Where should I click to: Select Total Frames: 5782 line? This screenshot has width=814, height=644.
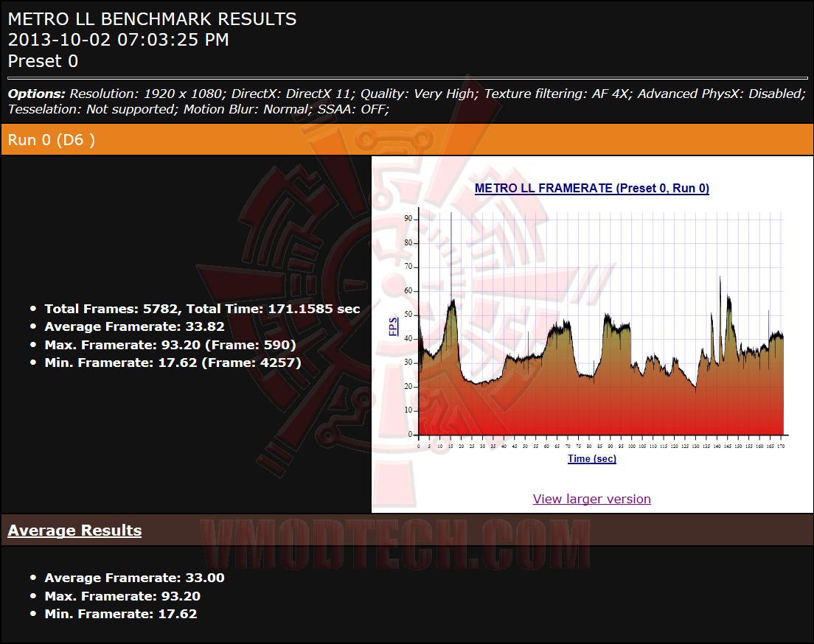[x=202, y=309]
